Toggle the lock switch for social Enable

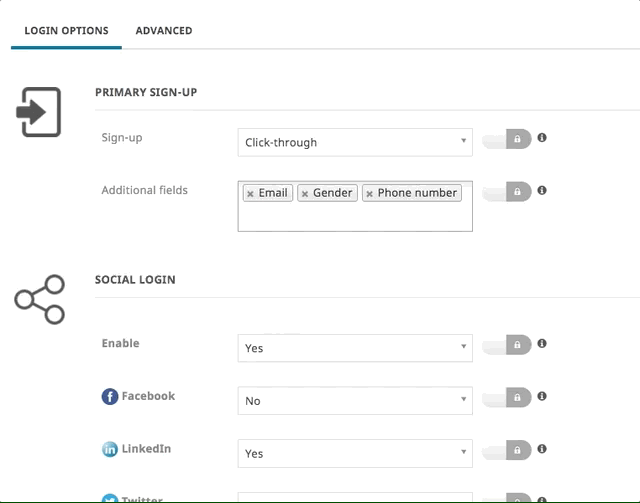coord(507,346)
